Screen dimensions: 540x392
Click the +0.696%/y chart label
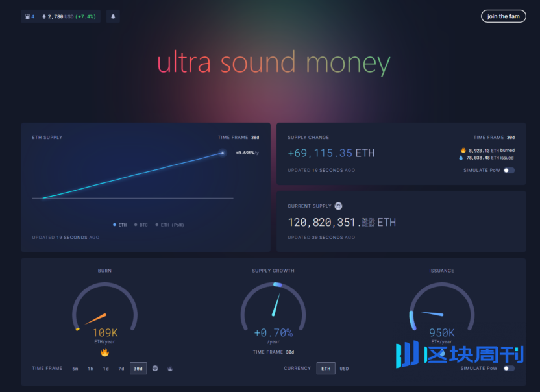(247, 153)
